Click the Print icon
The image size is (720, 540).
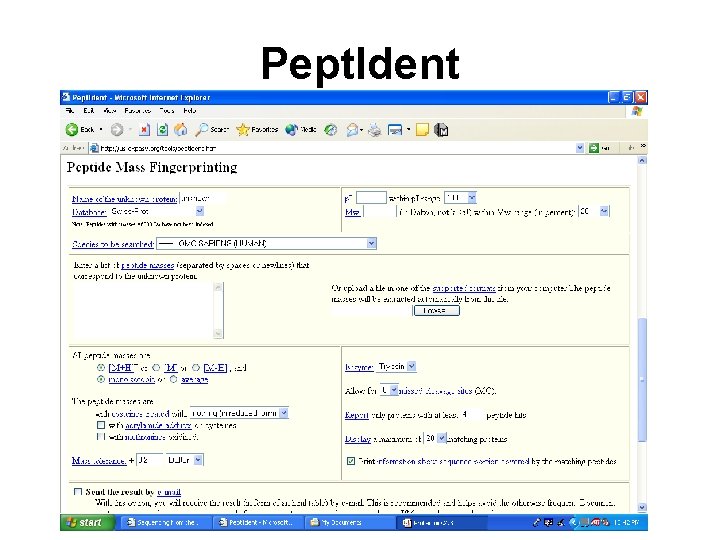click(375, 130)
